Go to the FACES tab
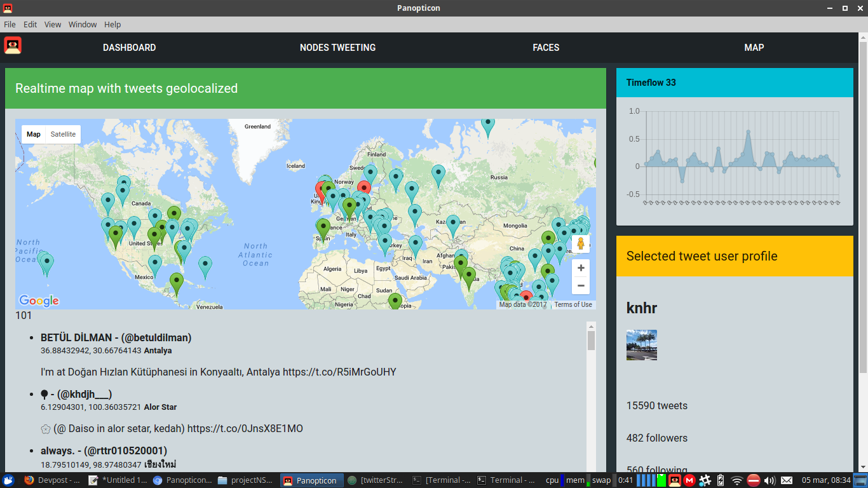The height and width of the screenshot is (488, 868). (x=546, y=48)
